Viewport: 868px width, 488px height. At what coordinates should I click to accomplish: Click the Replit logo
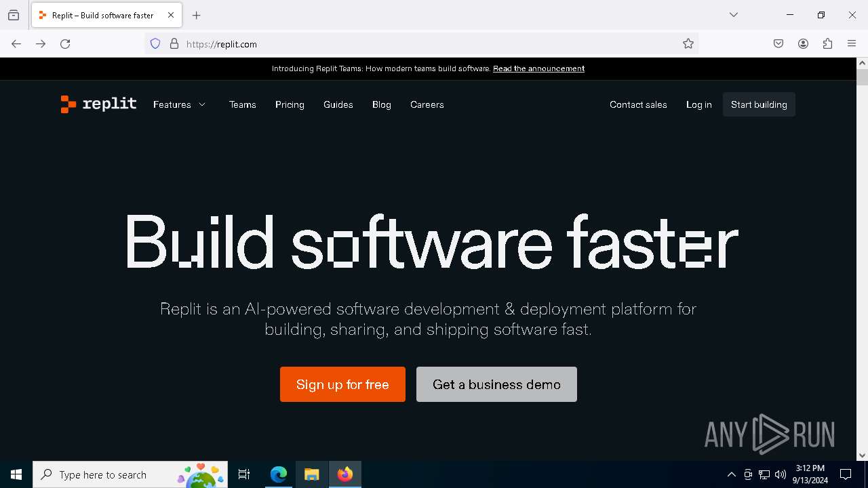click(x=98, y=104)
